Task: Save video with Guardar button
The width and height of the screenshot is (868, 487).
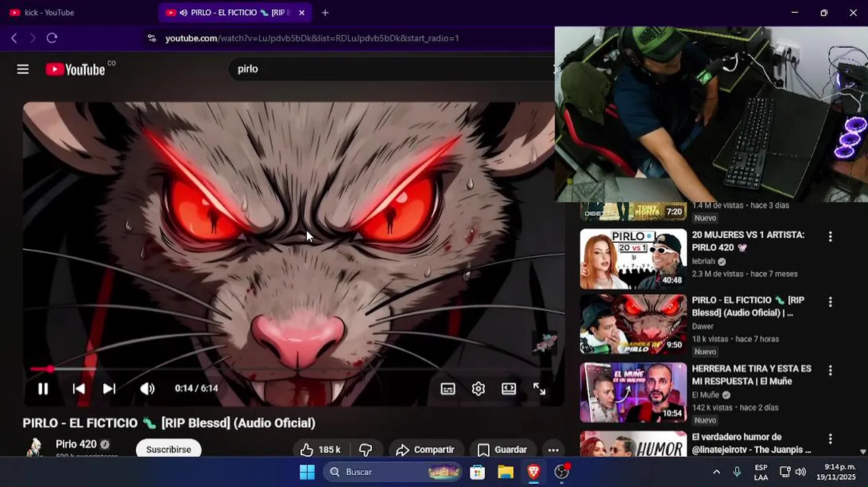Action: pos(502,450)
